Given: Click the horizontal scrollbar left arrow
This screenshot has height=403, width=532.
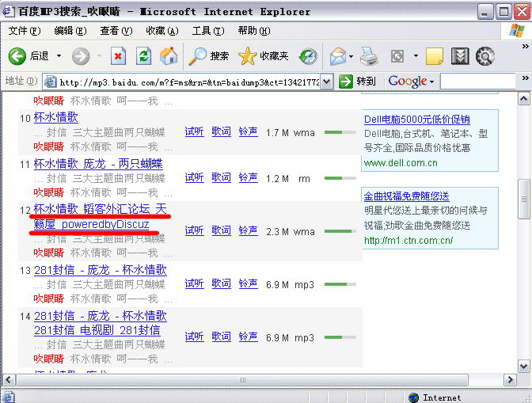Looking at the screenshot, I should click(9, 379).
